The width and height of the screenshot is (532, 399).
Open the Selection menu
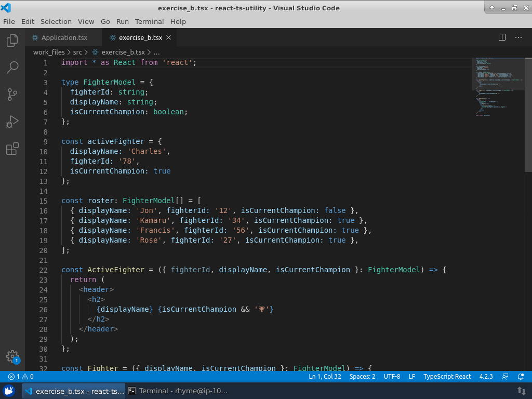56,22
